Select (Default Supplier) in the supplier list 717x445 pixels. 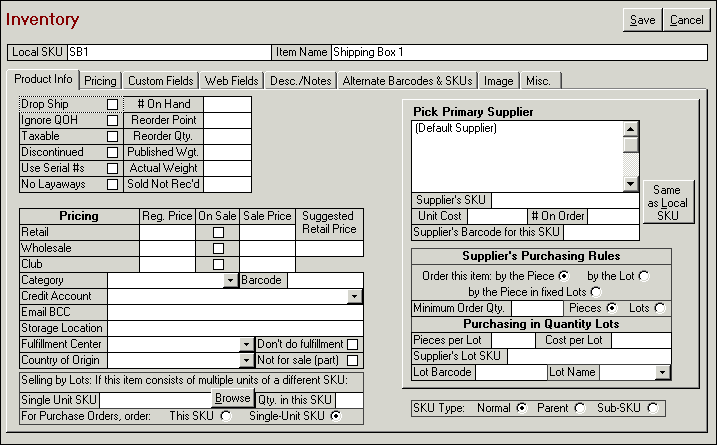pyautogui.click(x=455, y=128)
